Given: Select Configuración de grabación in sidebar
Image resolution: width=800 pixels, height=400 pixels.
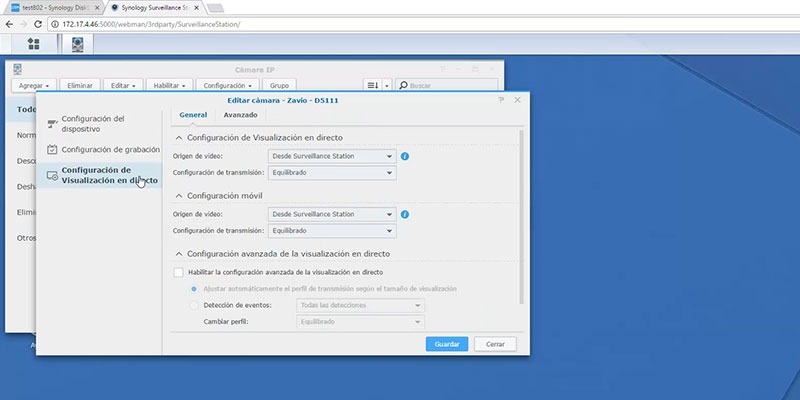Looking at the screenshot, I should coord(100,149).
